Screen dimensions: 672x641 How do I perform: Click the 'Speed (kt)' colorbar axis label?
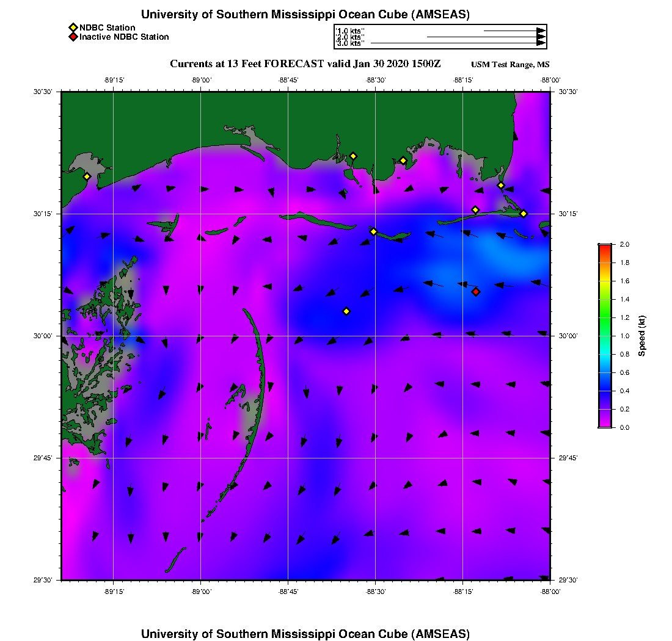tap(641, 336)
